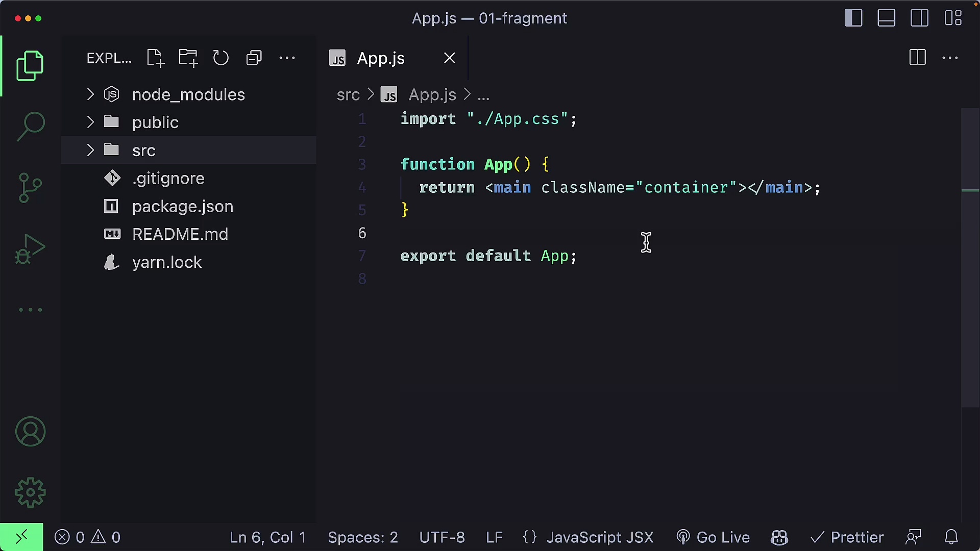
Task: Toggle the bottom panel visibility
Action: pos(887,18)
